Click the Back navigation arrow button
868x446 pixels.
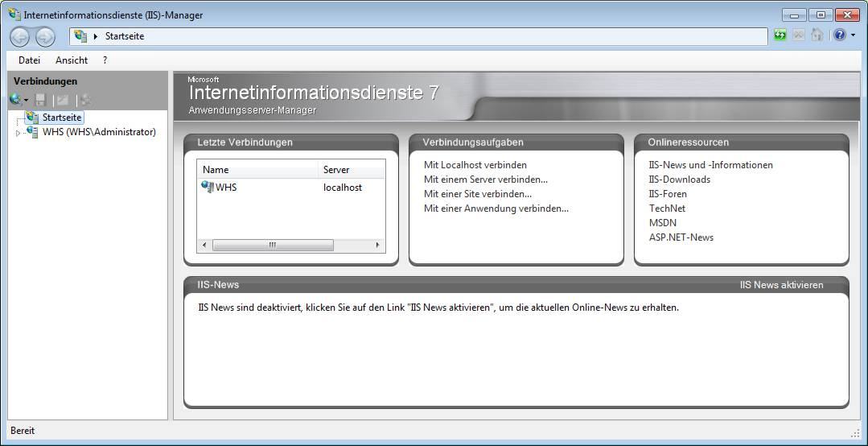(x=20, y=36)
